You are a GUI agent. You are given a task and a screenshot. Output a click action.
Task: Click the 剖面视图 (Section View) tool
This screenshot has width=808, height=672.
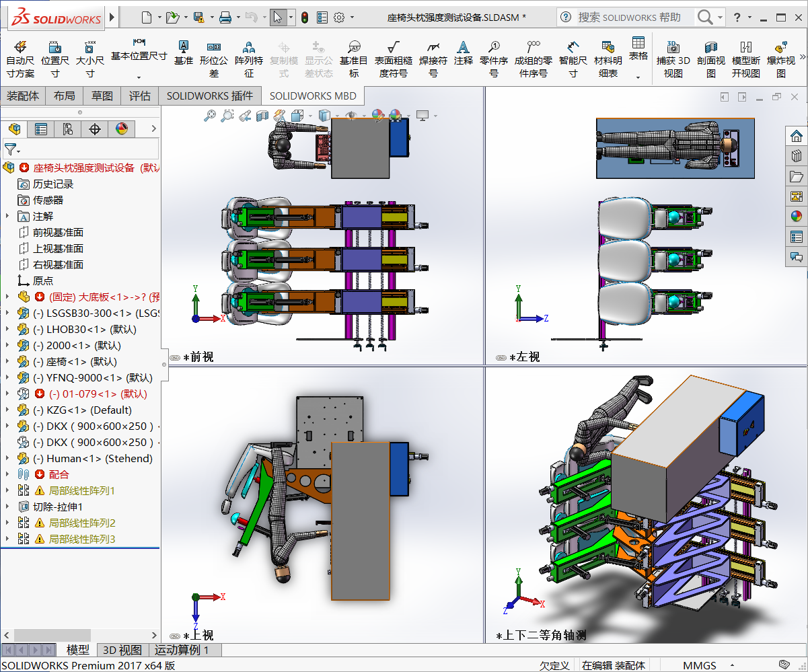point(711,59)
